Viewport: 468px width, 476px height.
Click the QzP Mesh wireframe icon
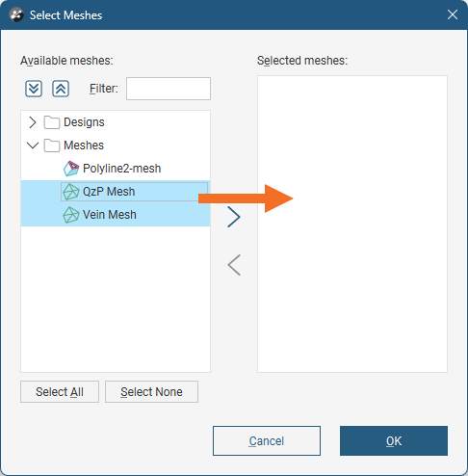70,192
